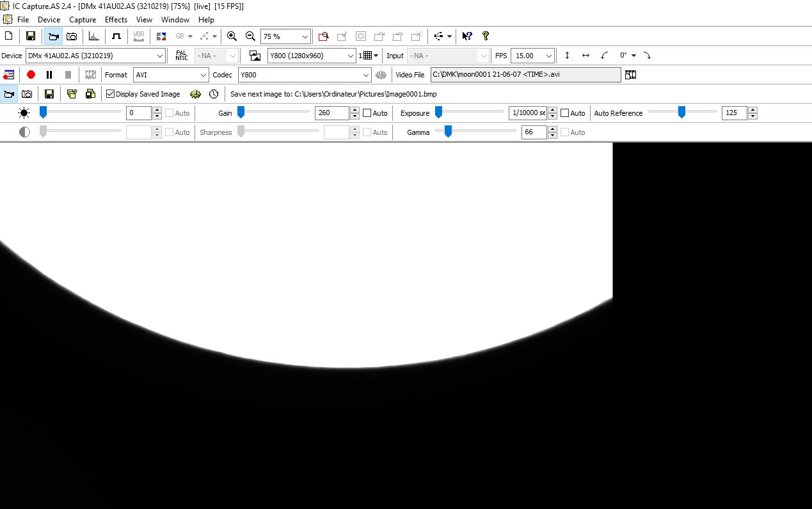Toggle the live video camera icon in top toolbar

click(53, 36)
